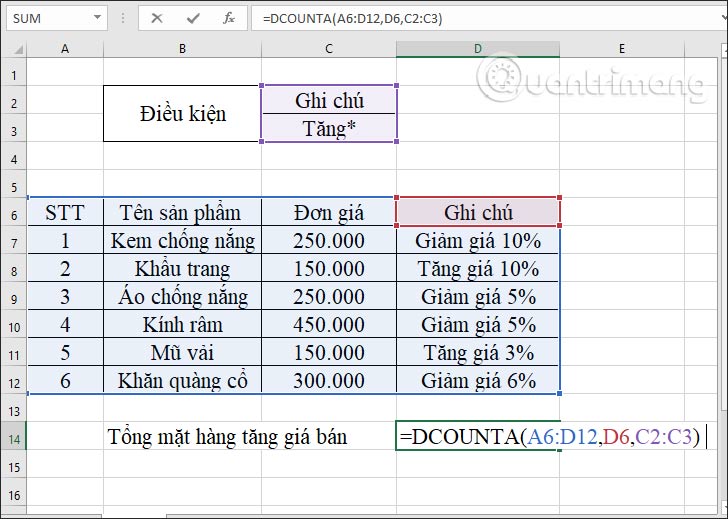Open the Insert Function fx dialog
The width and height of the screenshot is (728, 519).
click(x=228, y=19)
